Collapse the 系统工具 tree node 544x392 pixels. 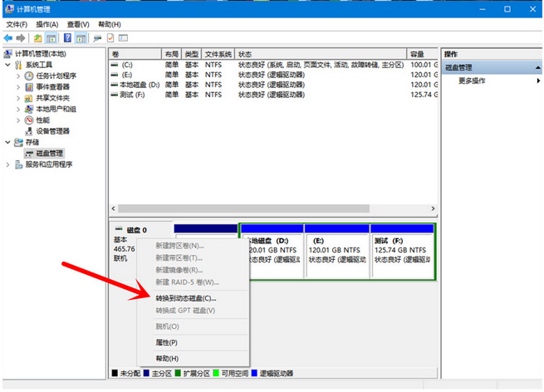tap(8, 65)
